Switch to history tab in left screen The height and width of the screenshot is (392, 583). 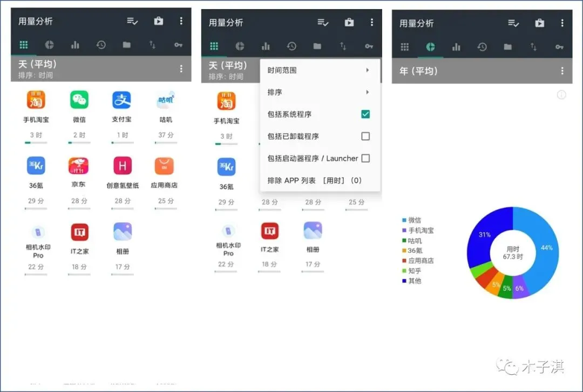click(x=101, y=45)
